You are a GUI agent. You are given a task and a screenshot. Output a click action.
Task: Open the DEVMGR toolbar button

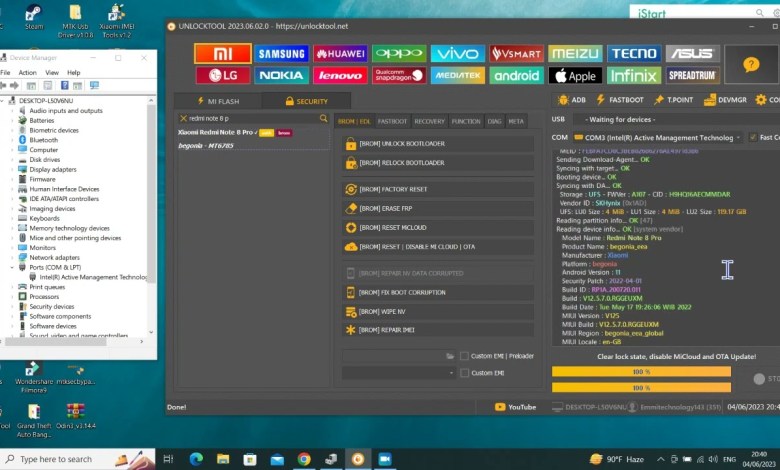tap(725, 100)
